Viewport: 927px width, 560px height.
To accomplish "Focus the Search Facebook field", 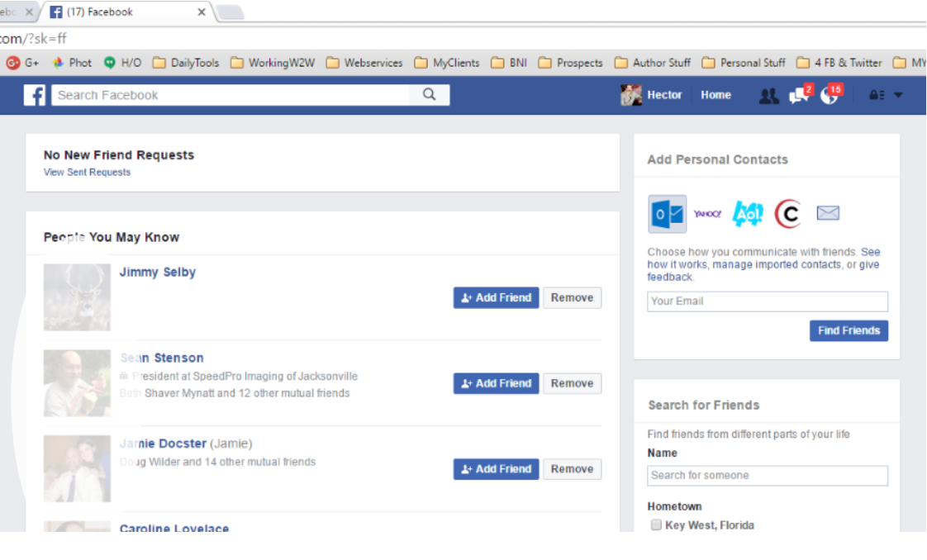I will click(231, 95).
